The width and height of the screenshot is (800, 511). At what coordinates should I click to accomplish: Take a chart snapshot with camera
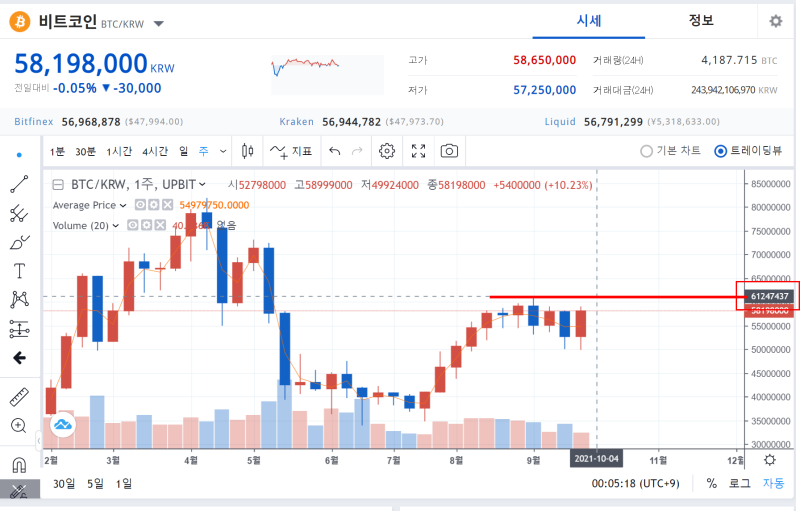point(449,151)
